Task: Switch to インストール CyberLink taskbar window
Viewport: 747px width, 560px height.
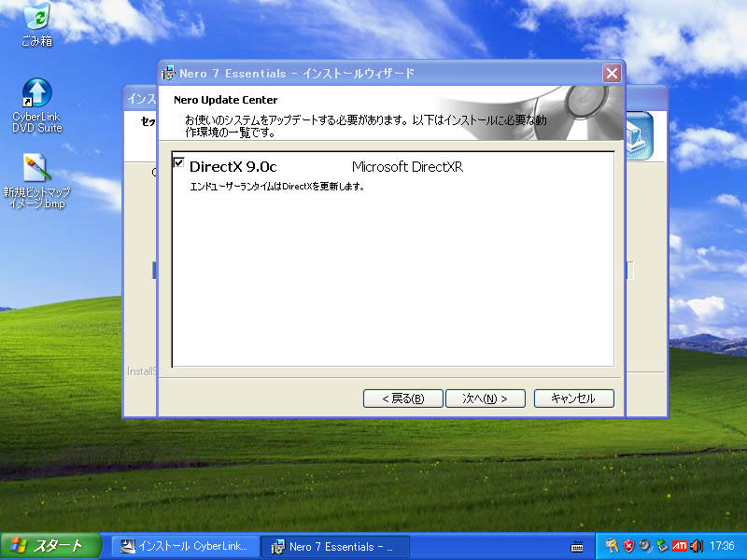Action: pyautogui.click(x=186, y=546)
